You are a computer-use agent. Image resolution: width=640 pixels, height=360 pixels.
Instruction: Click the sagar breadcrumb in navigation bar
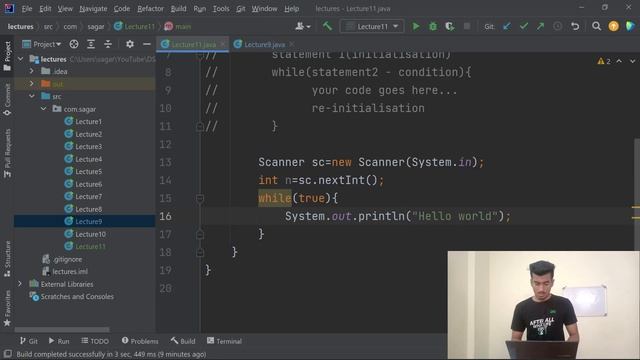(x=96, y=27)
